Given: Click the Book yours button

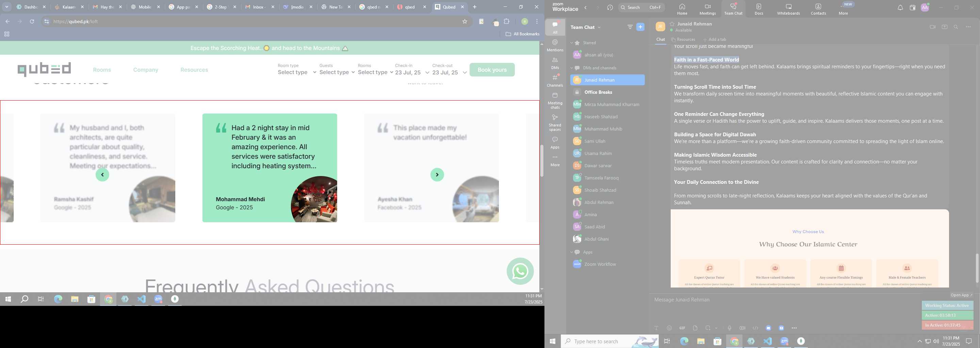Looking at the screenshot, I should click(492, 70).
